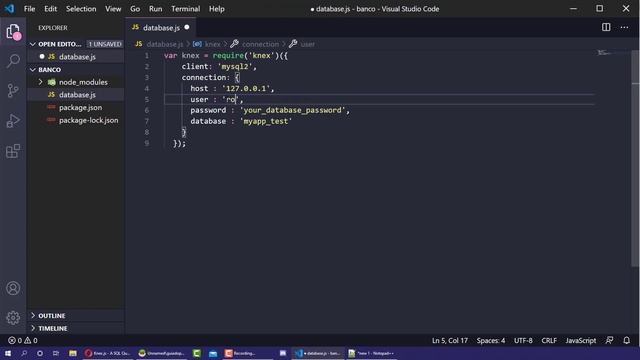Click Ln 5, Col 17 in status bar

[450, 340]
